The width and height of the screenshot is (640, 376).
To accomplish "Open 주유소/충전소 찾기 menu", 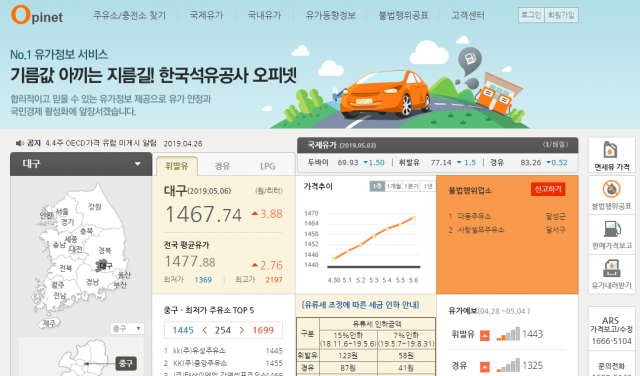I will tap(129, 16).
